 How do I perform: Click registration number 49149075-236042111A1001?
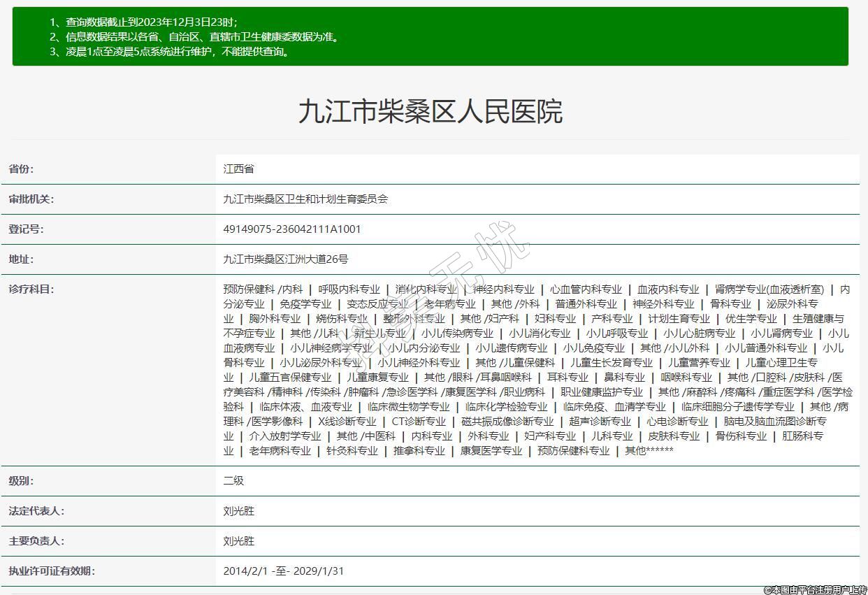tap(292, 229)
